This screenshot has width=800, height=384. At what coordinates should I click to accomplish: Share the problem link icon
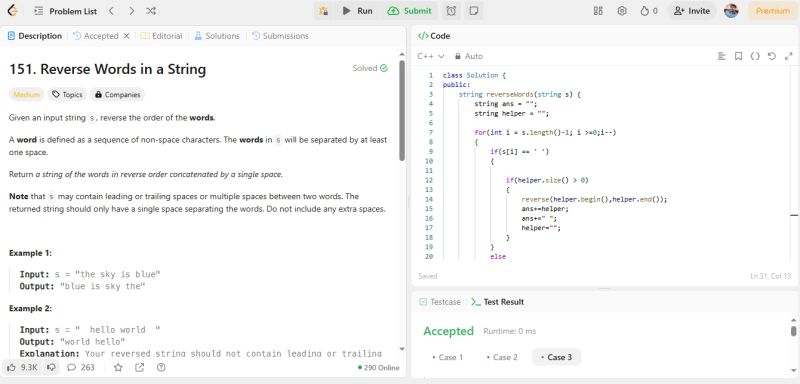pos(139,367)
